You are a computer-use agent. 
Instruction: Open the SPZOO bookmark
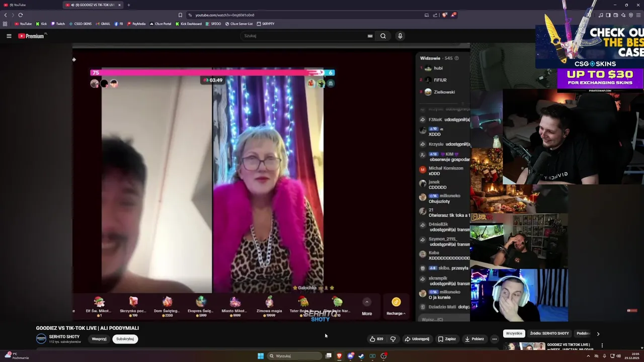coord(213,24)
